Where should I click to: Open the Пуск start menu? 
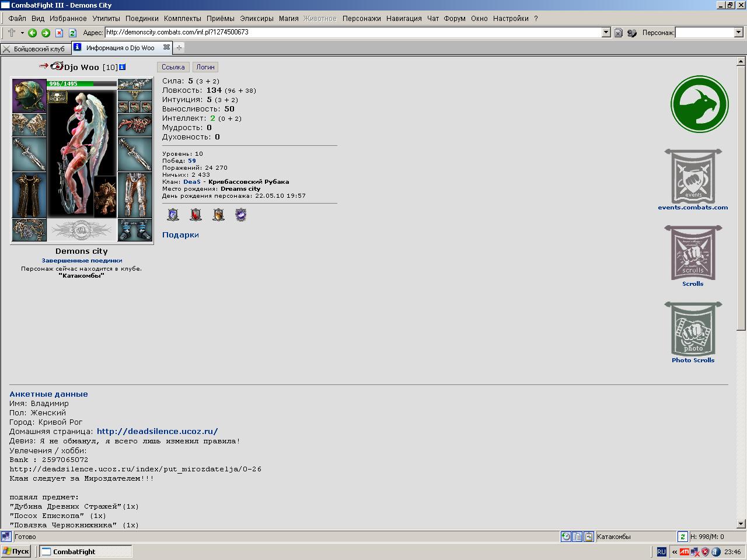click(x=16, y=551)
